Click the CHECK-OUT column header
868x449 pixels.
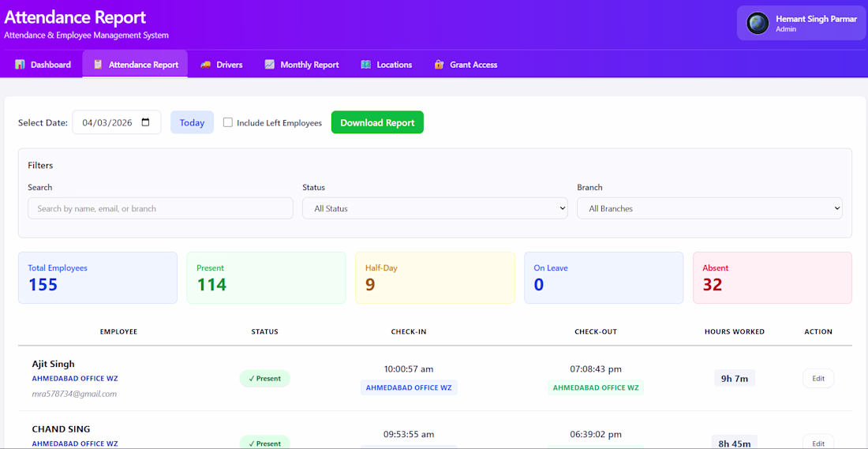[x=596, y=331]
